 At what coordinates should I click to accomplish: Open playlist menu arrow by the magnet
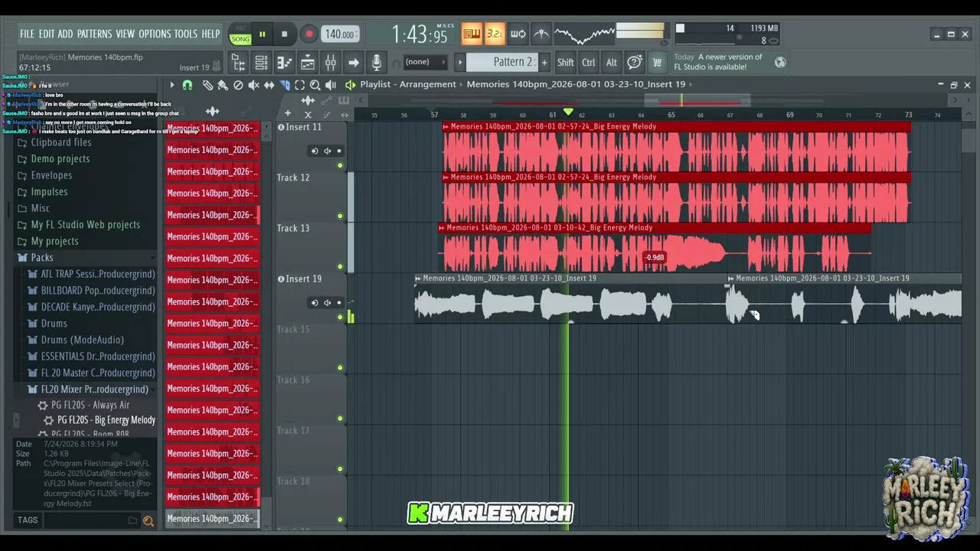tap(172, 85)
